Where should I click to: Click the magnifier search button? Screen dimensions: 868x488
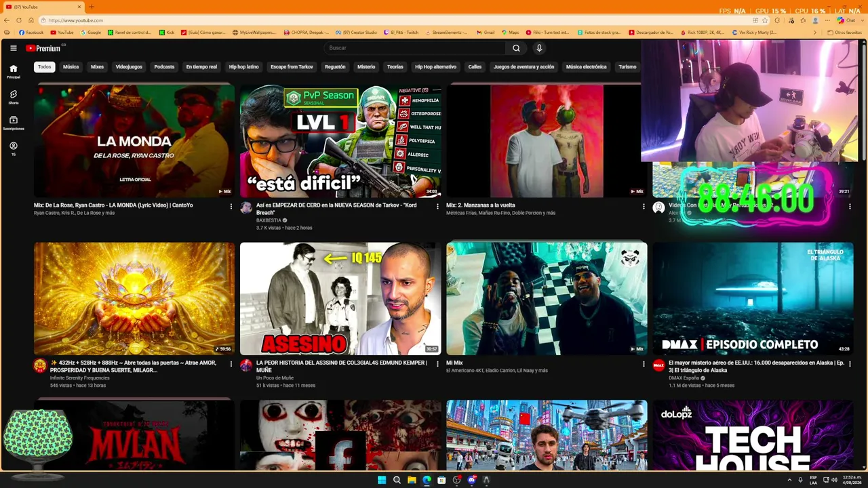click(x=516, y=48)
